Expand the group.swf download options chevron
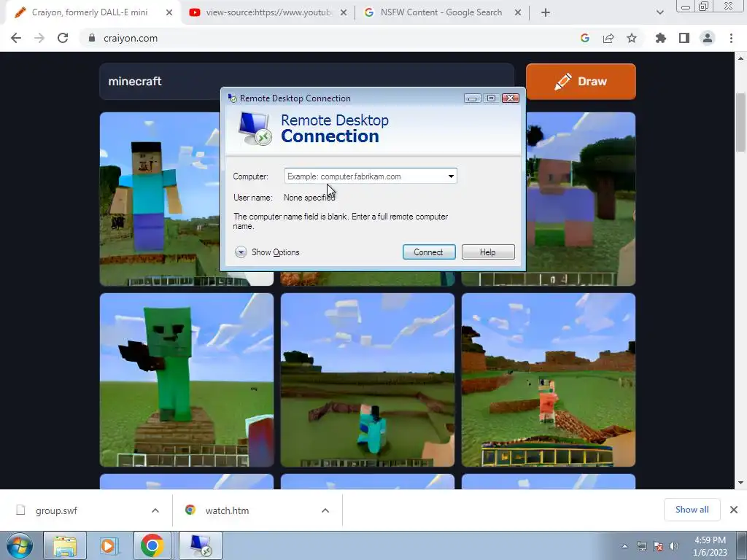This screenshot has height=560, width=747. 155,510
